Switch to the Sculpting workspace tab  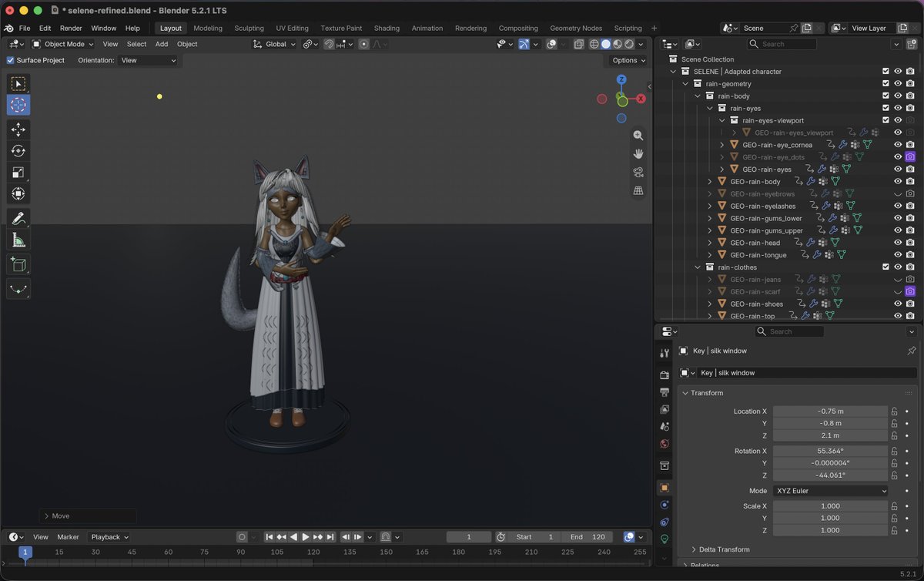click(x=249, y=29)
